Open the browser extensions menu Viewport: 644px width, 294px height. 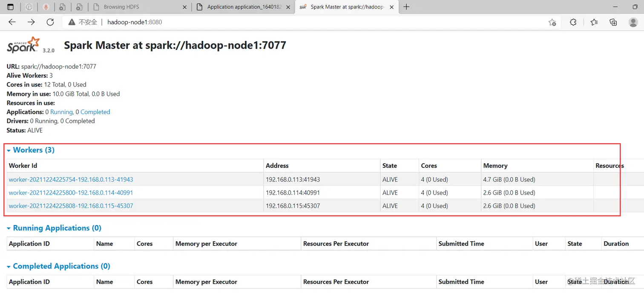(573, 22)
